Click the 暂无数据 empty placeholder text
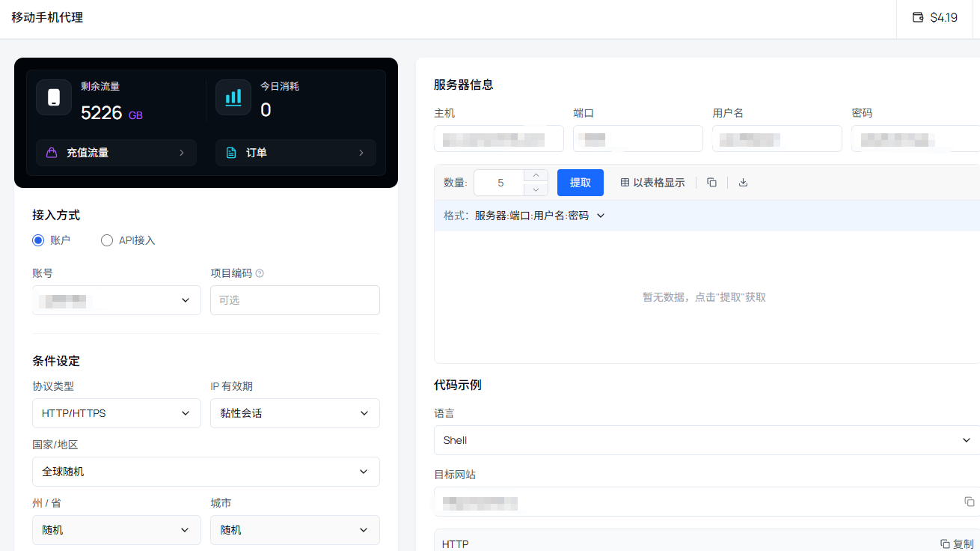The image size is (980, 551). point(704,297)
